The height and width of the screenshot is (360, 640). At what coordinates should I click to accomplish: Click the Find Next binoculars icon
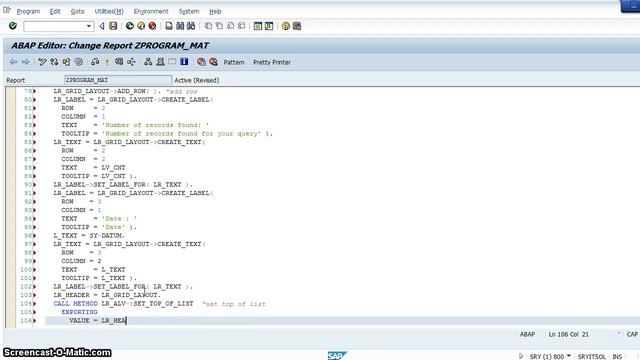point(191,26)
